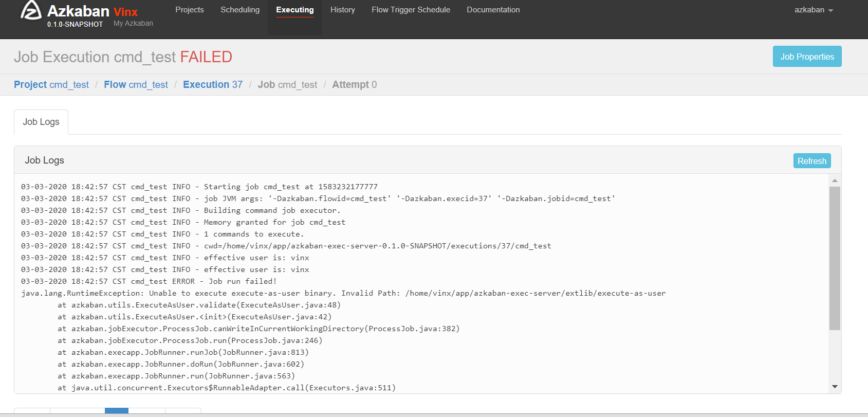Viewport: 868px width, 417px height.
Task: Select the Job Logs tab
Action: (41, 122)
